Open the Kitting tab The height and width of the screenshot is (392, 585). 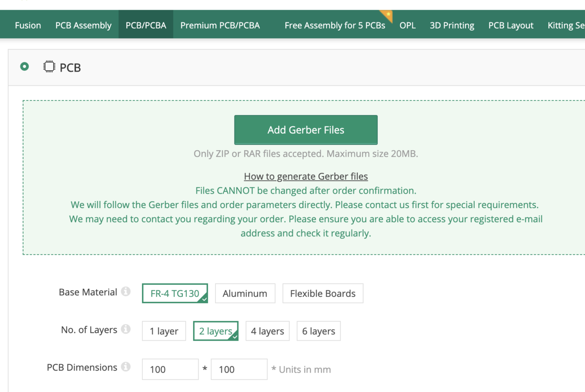(x=565, y=25)
